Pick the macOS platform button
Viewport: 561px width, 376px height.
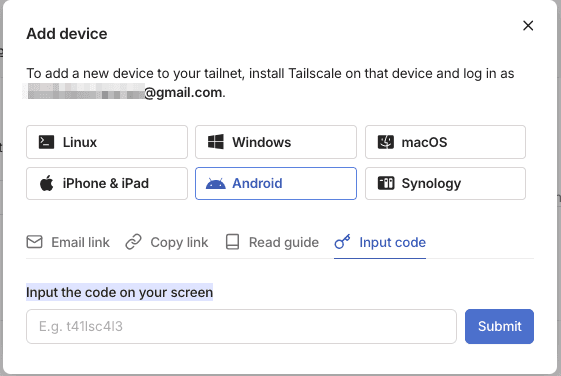445,142
